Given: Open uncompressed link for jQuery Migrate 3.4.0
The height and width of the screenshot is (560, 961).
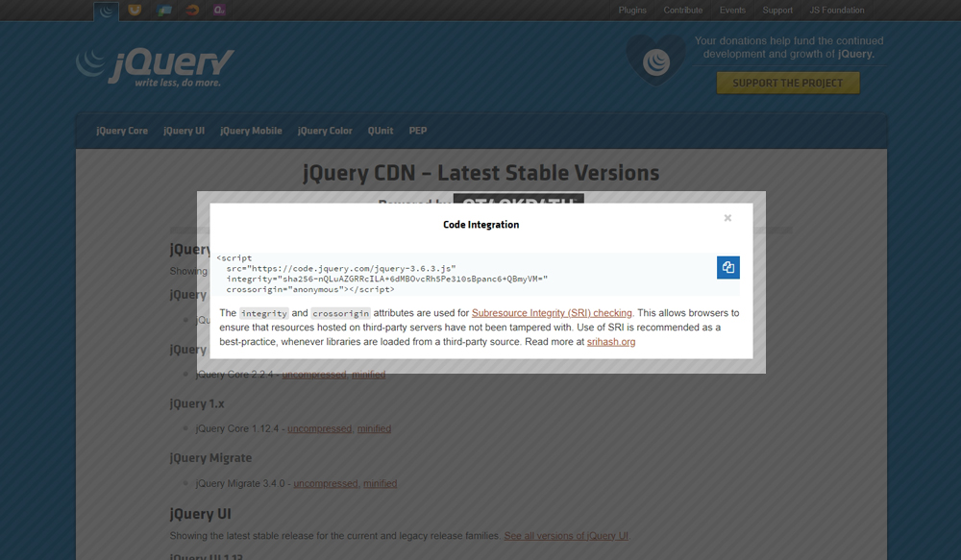Looking at the screenshot, I should 326,483.
